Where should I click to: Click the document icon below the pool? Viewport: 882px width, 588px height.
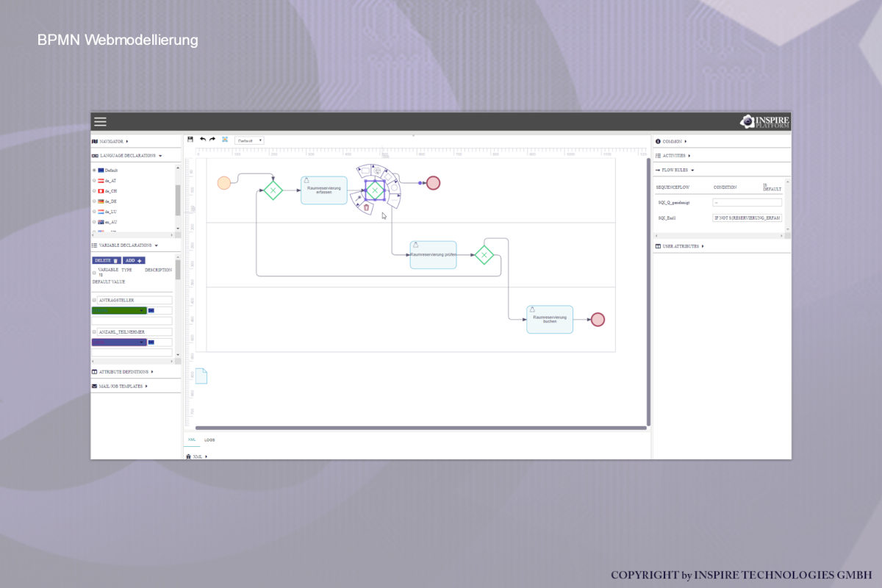tap(201, 376)
